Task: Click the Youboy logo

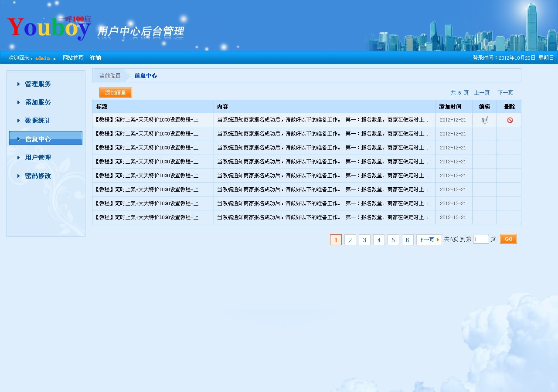Action: (49, 28)
